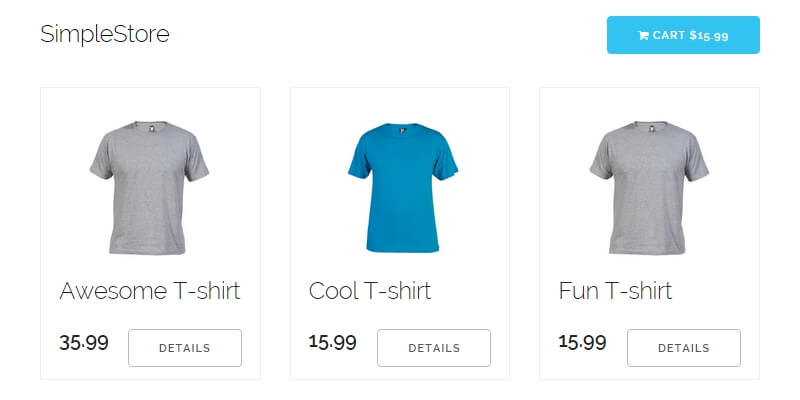This screenshot has height=400, width=800.
Task: Open the blue Cool T-shirt image
Action: 400,187
